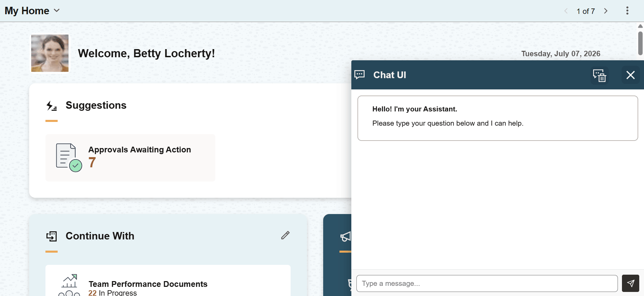Click the 'Welcome, Betty Locherty!' heading
644x296 pixels.
(147, 54)
